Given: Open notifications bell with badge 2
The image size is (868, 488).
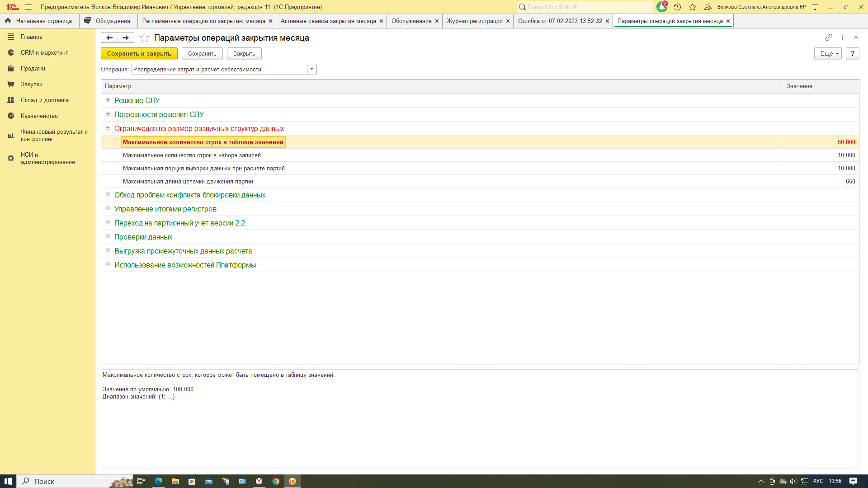Looking at the screenshot, I should (662, 7).
